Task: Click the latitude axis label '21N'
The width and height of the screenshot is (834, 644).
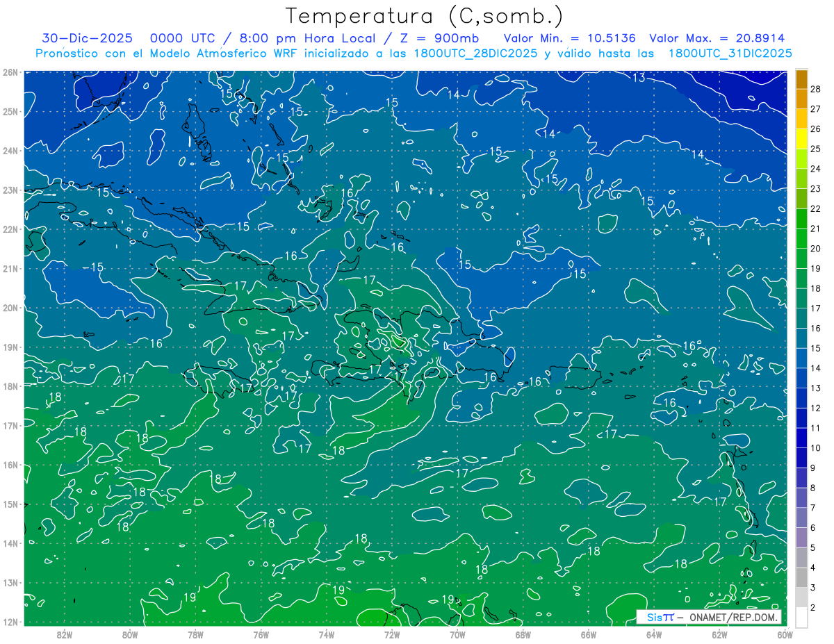Action: (10, 269)
